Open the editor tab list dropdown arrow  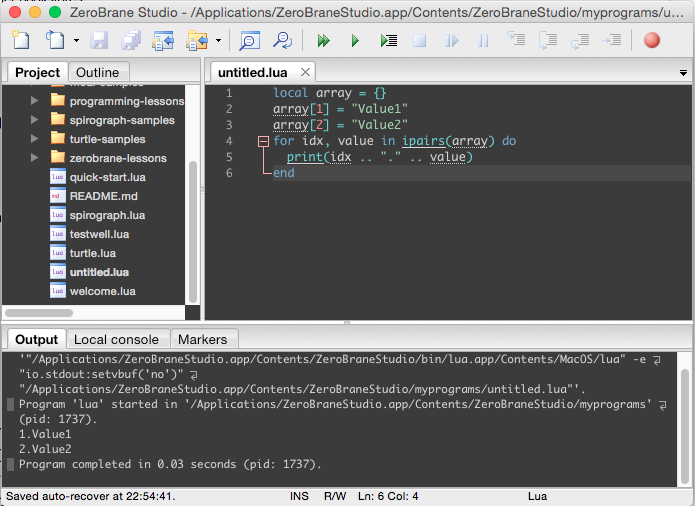point(683,73)
